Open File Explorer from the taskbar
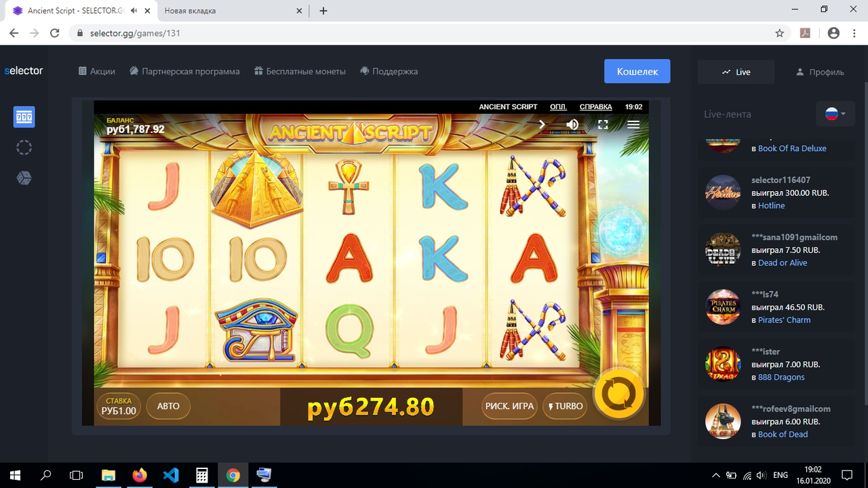Screen dimensions: 868x488 pos(108,475)
